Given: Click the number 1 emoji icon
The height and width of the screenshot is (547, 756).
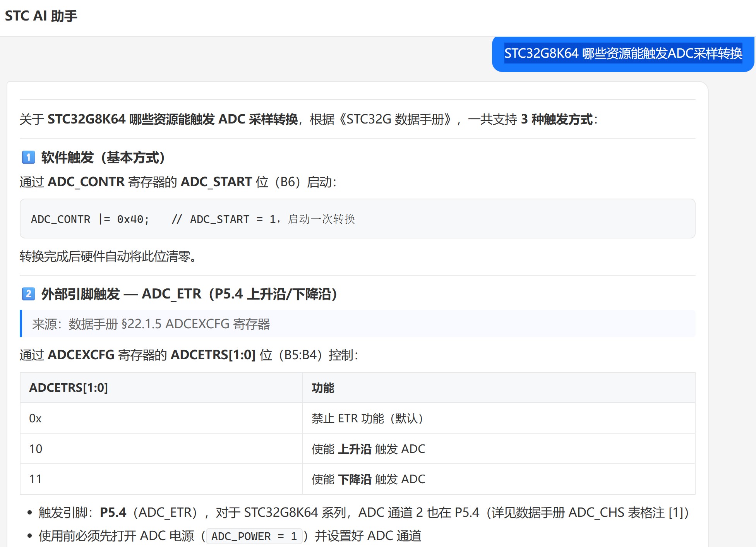Looking at the screenshot, I should pyautogui.click(x=28, y=157).
